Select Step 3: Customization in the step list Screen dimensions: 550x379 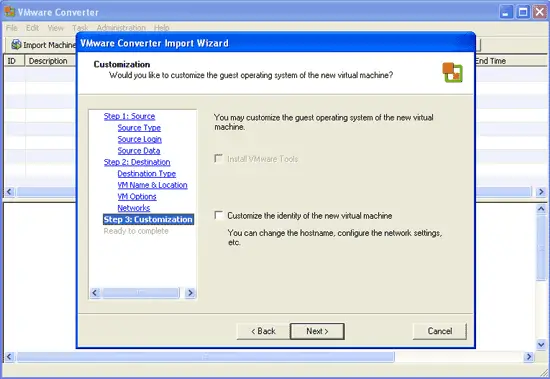[148, 219]
